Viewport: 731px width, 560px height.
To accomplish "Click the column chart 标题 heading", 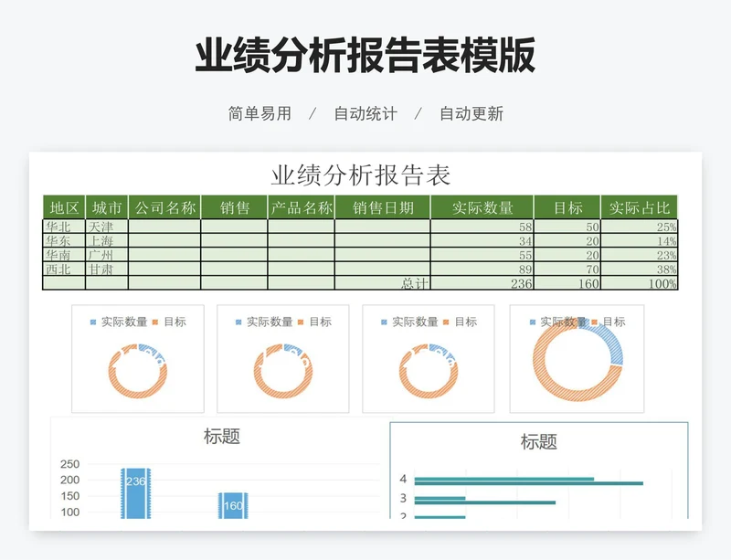I will click(x=222, y=437).
